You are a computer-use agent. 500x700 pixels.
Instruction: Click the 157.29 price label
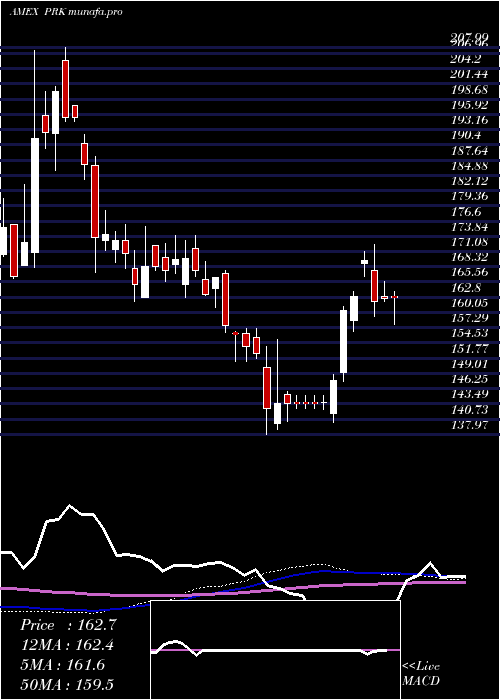point(468,318)
